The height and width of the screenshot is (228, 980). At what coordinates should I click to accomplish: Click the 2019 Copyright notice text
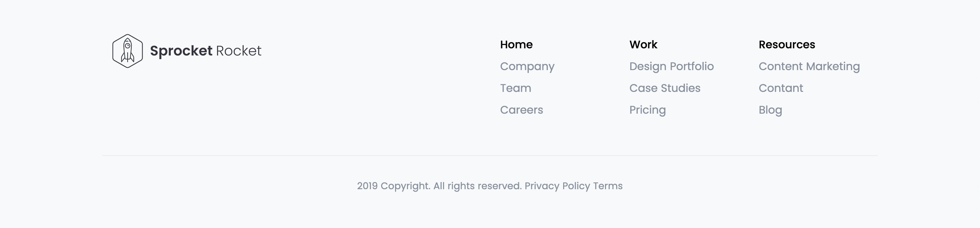pos(393,186)
